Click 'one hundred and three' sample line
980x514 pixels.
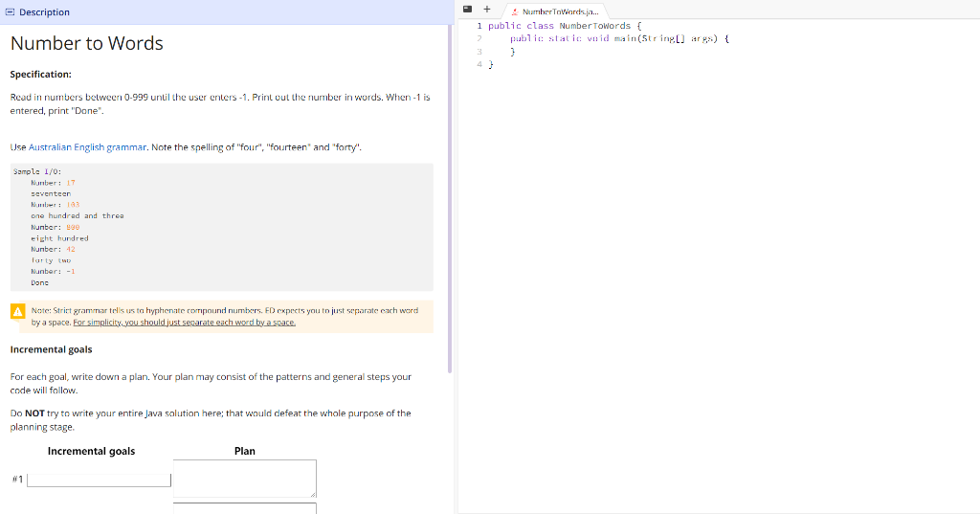pos(78,215)
